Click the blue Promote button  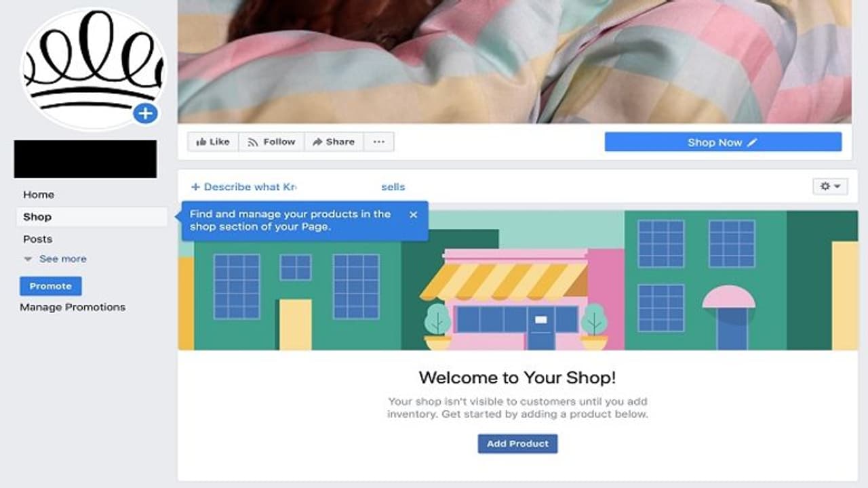click(51, 286)
